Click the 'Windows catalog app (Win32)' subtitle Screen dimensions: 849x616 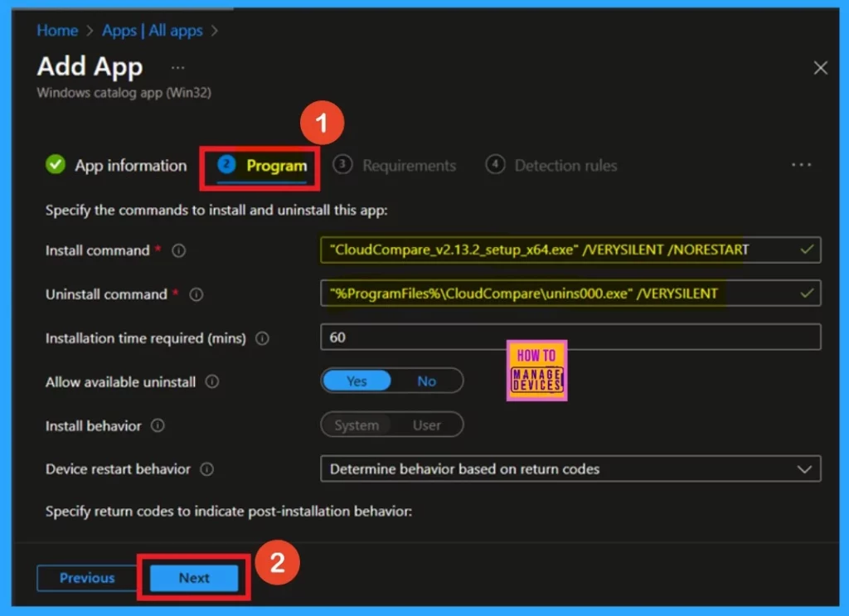[x=124, y=93]
